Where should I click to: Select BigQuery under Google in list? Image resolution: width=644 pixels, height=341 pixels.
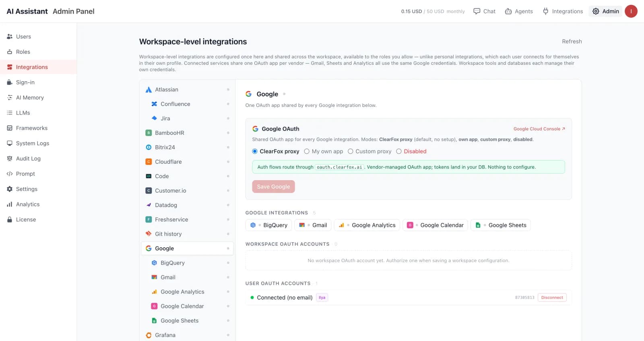(188, 263)
